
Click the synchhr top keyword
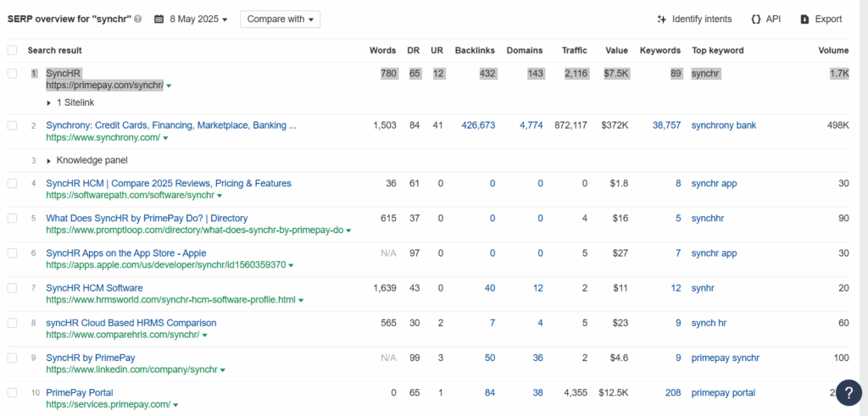coord(708,218)
